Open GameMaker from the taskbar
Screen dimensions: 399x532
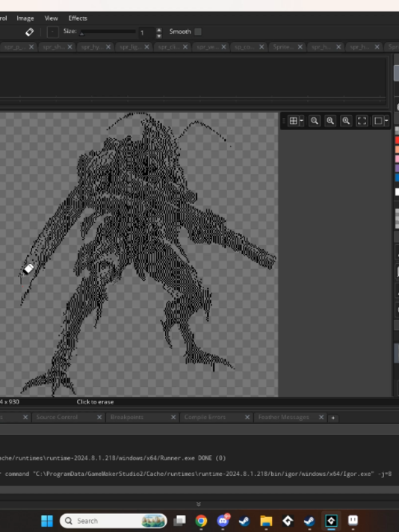click(288, 521)
